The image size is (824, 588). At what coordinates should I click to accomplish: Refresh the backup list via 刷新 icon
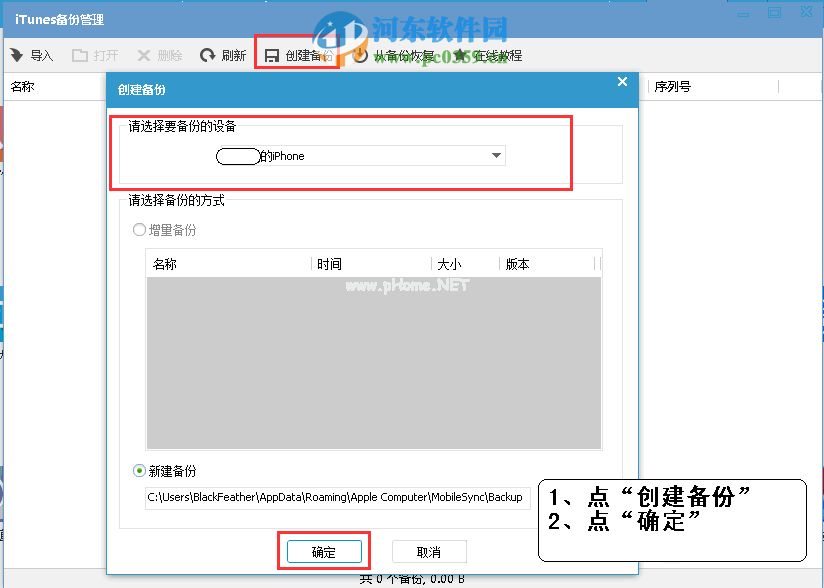[222, 55]
